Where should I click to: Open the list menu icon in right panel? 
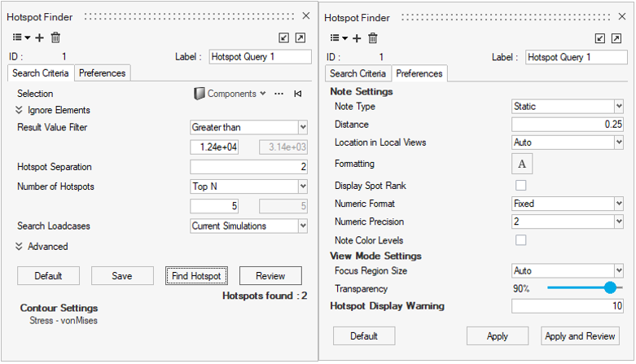tap(338, 38)
